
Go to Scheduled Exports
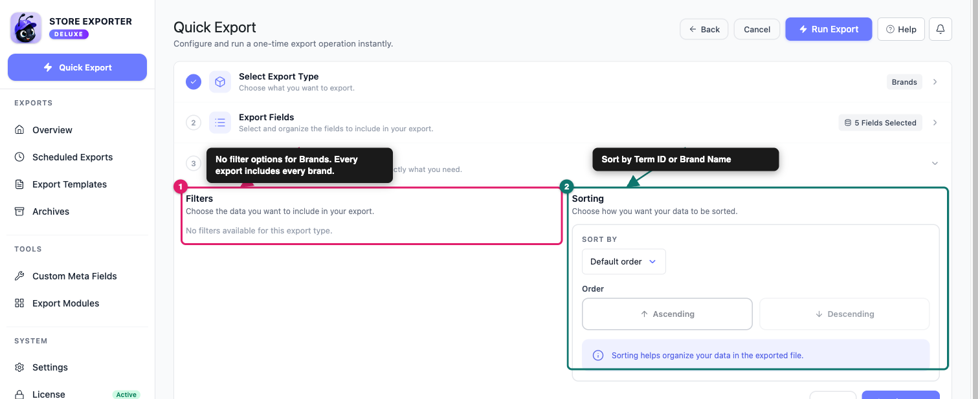coord(72,157)
